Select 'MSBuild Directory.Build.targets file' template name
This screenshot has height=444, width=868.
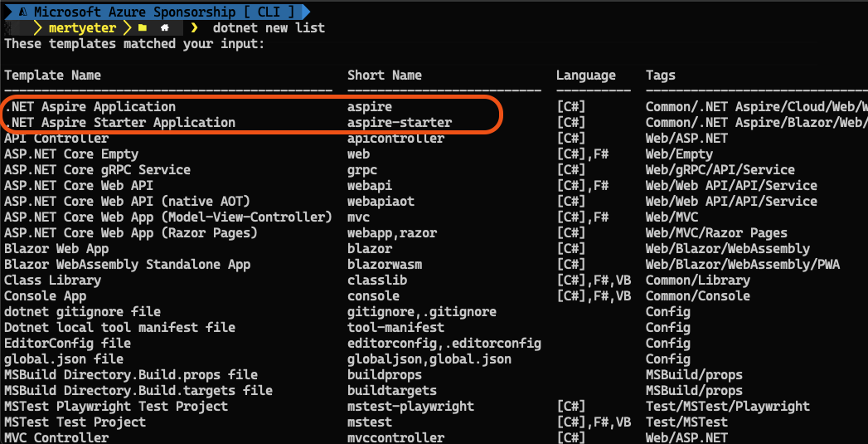click(138, 391)
